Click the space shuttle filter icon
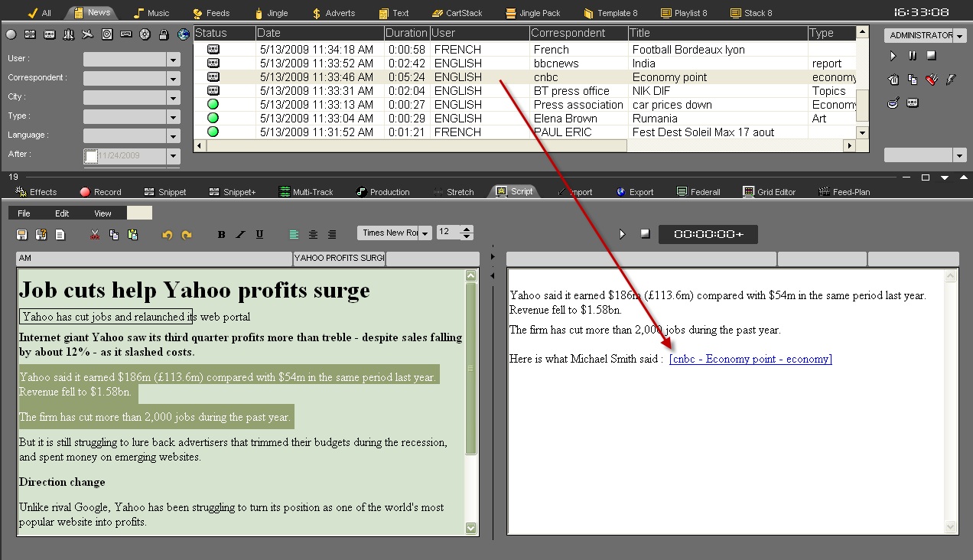This screenshot has width=973, height=560. pyautogui.click(x=69, y=34)
